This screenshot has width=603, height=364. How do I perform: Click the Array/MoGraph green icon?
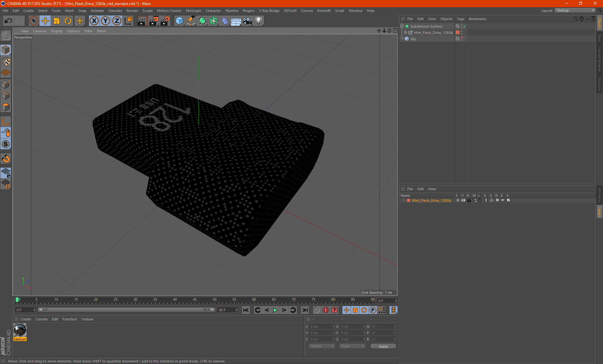point(214,21)
